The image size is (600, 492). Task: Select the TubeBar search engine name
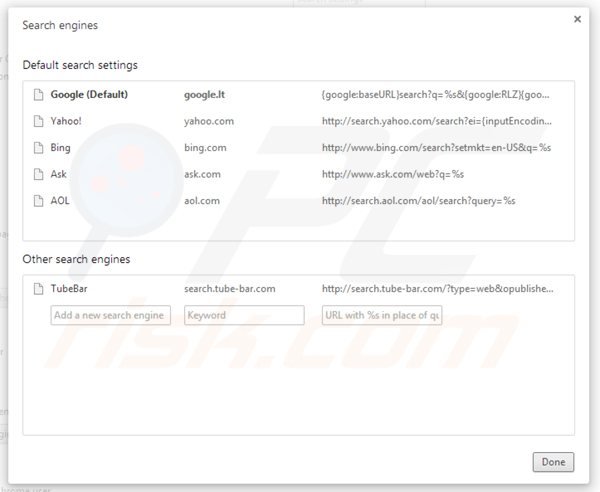tap(69, 288)
